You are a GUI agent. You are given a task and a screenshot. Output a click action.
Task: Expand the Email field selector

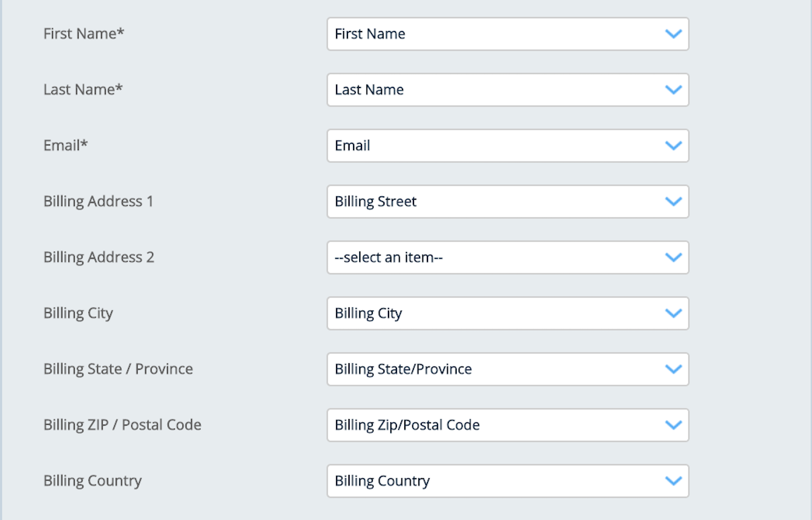(x=507, y=146)
